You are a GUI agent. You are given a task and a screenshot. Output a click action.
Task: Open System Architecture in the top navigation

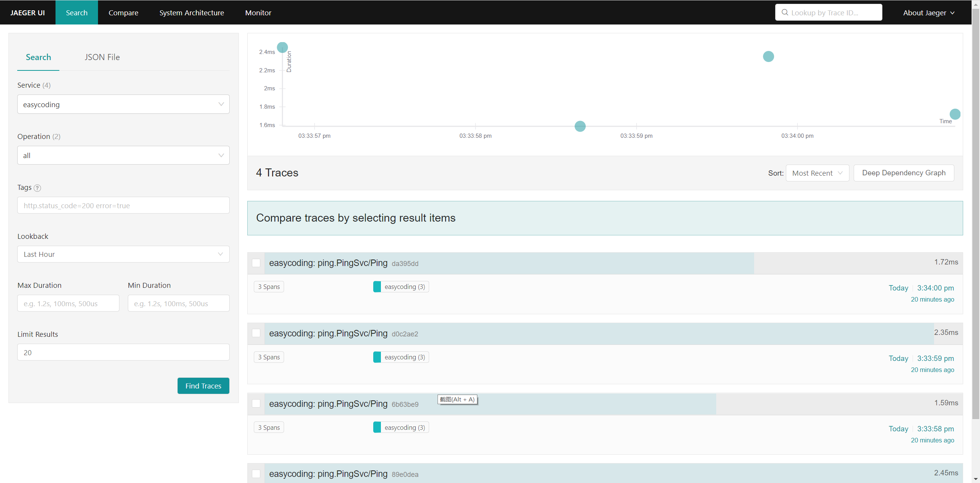coord(191,13)
